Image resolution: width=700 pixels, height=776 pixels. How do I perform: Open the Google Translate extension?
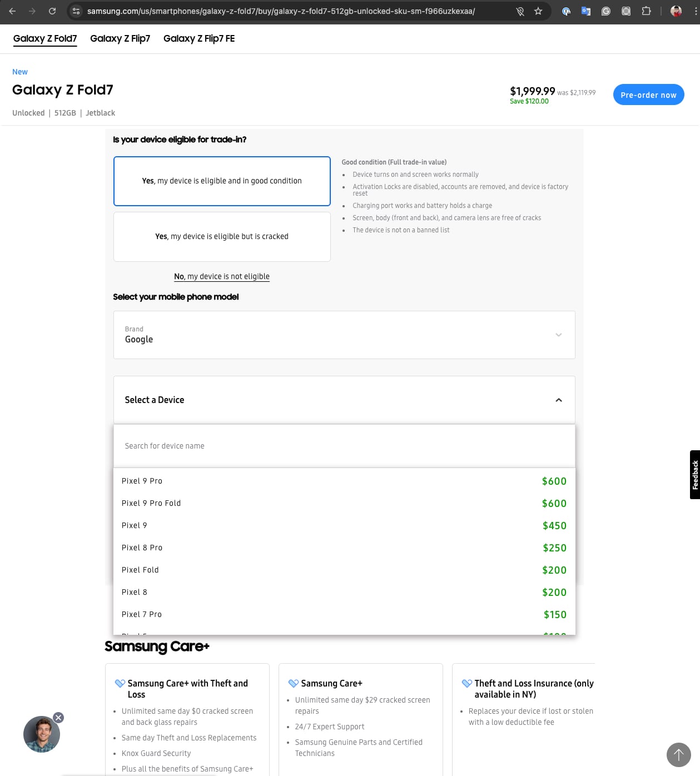tap(585, 11)
